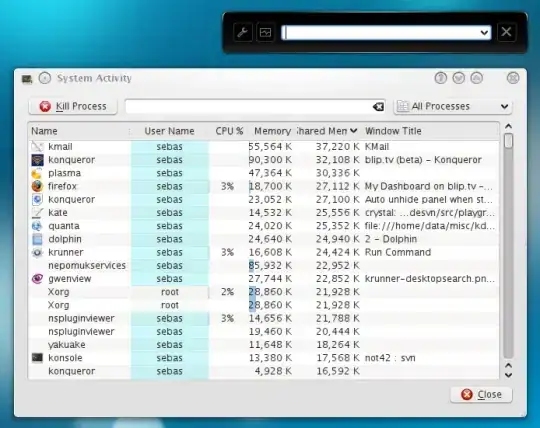Clear the process filter text field
Image resolution: width=540 pixels, height=428 pixels.
pos(378,107)
